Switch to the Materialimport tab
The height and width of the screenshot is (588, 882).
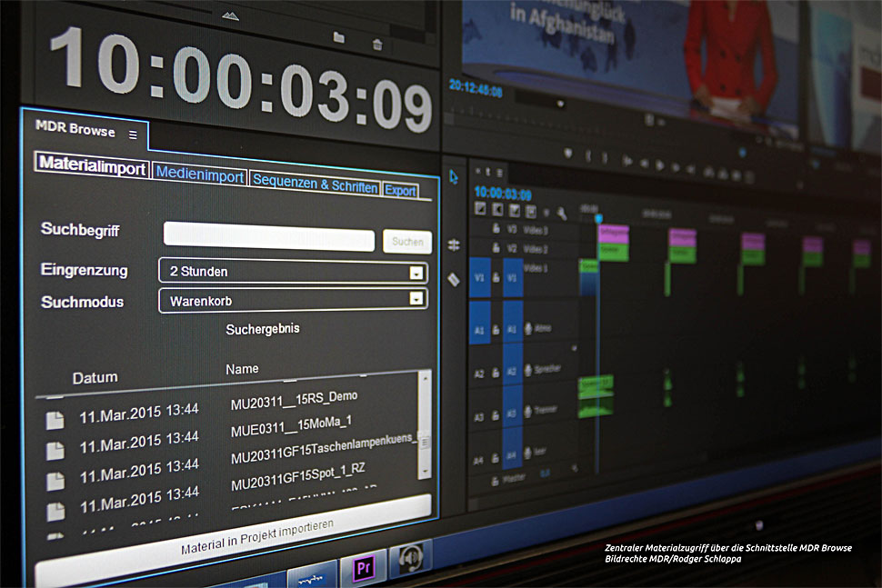click(x=92, y=164)
